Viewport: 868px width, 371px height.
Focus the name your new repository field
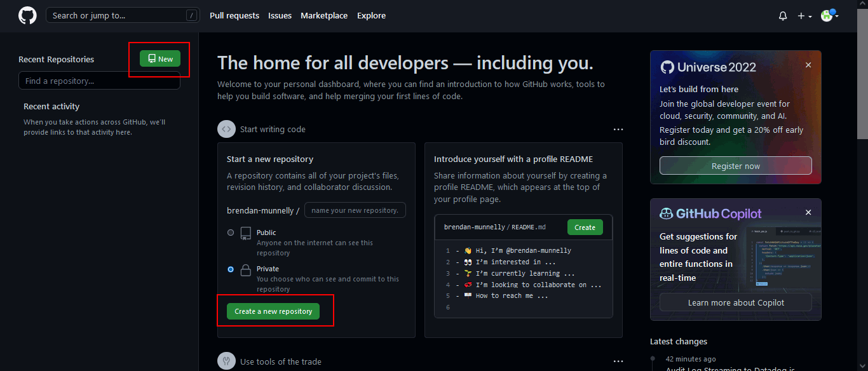pos(355,210)
